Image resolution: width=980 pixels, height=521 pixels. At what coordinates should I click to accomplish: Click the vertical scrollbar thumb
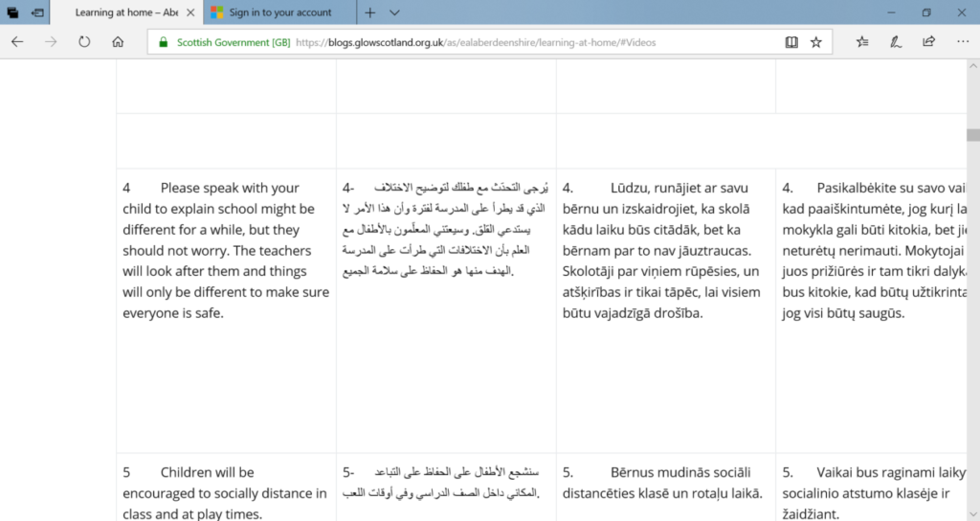click(x=973, y=135)
